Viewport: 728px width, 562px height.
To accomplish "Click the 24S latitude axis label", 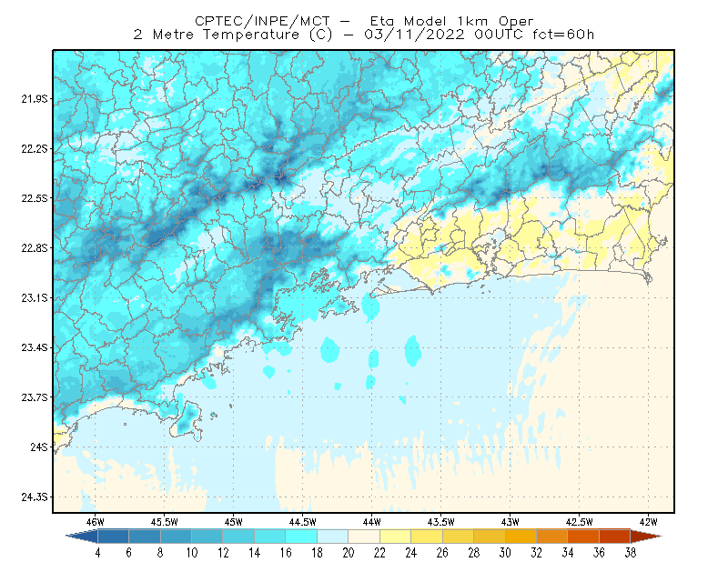I will point(39,447).
